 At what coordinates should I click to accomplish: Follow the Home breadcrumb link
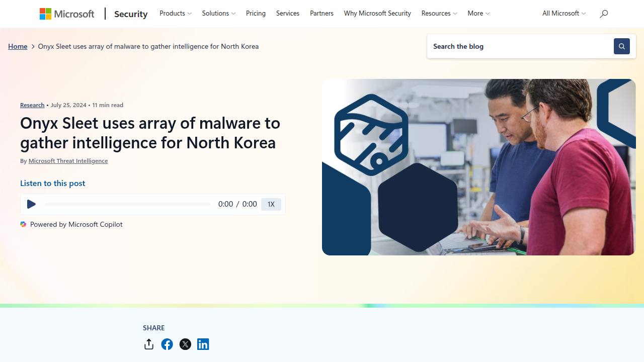18,46
